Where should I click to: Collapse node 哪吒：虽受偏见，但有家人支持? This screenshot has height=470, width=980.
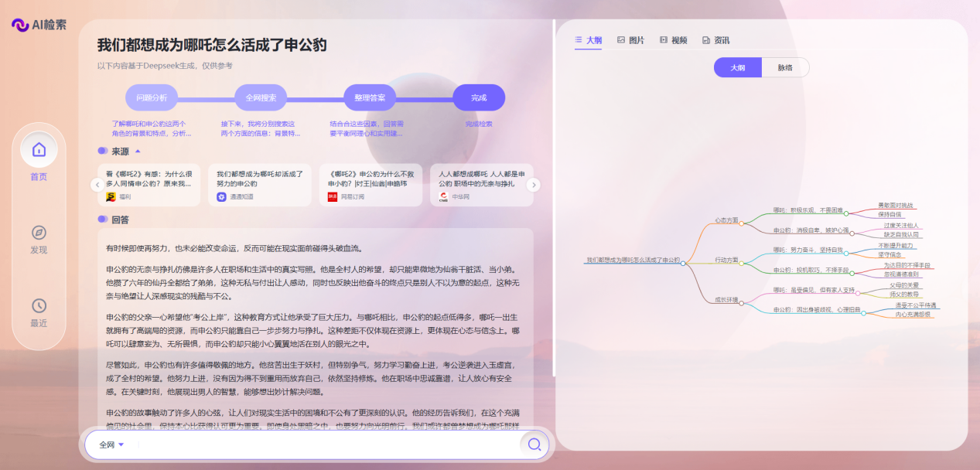[x=859, y=294]
